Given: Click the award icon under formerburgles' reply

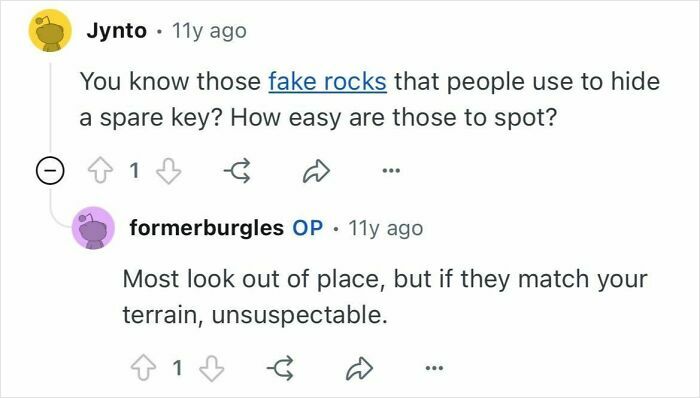Looking at the screenshot, I should (x=280, y=368).
